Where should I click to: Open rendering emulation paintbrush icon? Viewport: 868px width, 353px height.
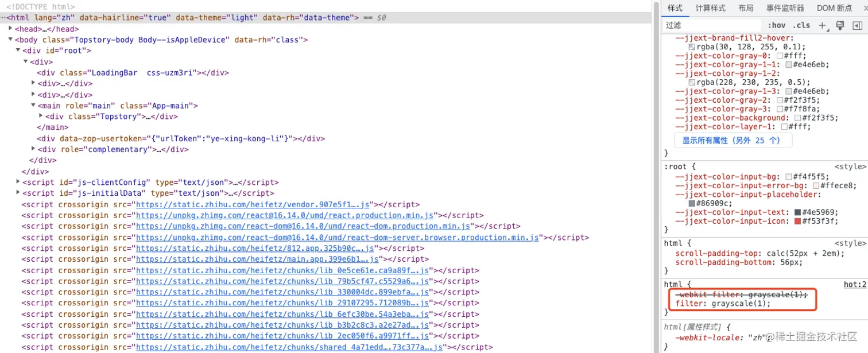[x=840, y=25]
